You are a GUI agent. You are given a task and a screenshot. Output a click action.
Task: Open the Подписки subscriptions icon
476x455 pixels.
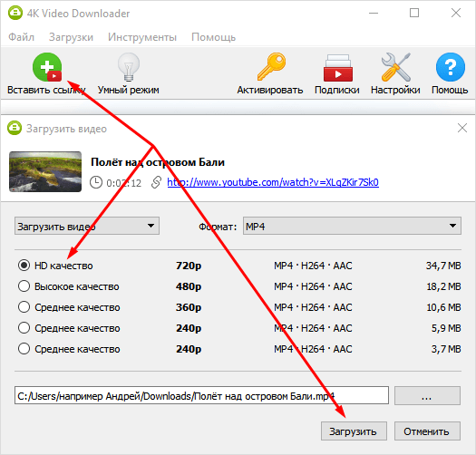point(338,68)
